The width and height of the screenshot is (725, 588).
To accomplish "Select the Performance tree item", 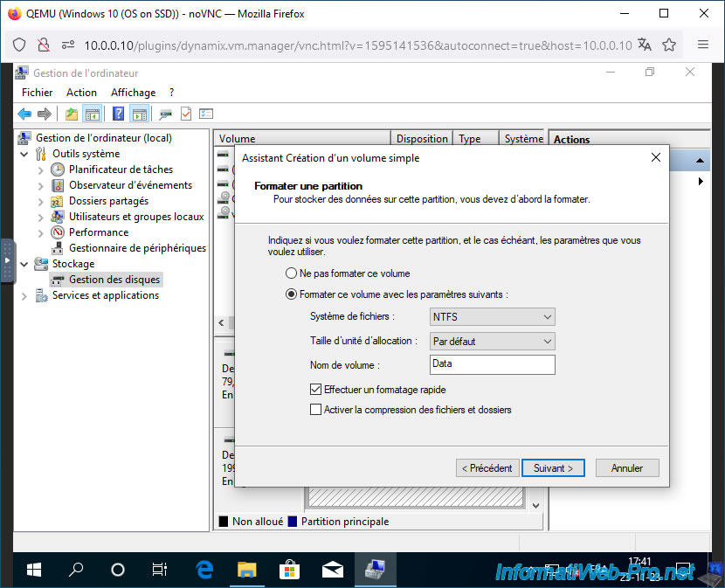I will point(99,232).
